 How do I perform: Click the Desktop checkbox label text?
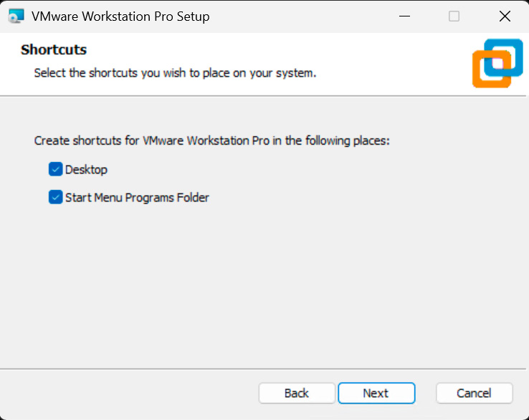(86, 170)
